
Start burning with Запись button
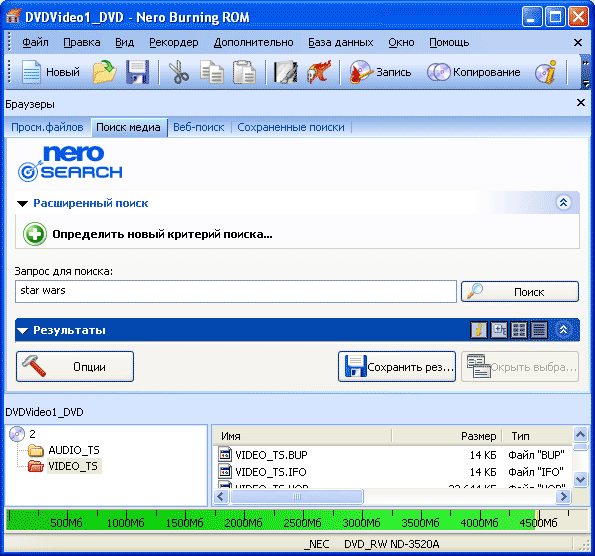click(380, 72)
